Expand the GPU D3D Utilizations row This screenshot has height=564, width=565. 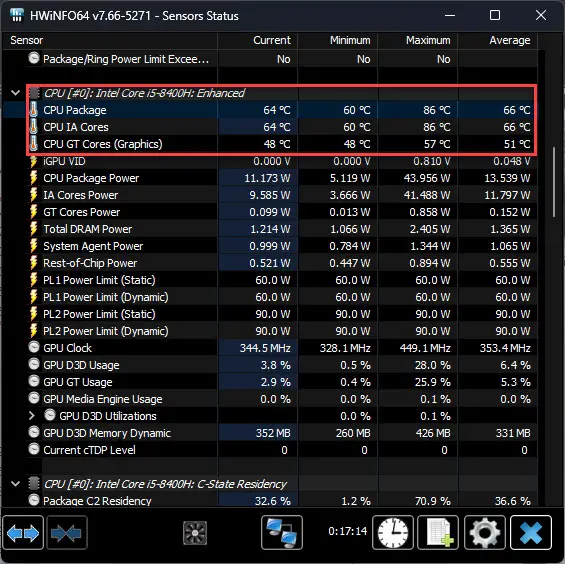(32, 416)
